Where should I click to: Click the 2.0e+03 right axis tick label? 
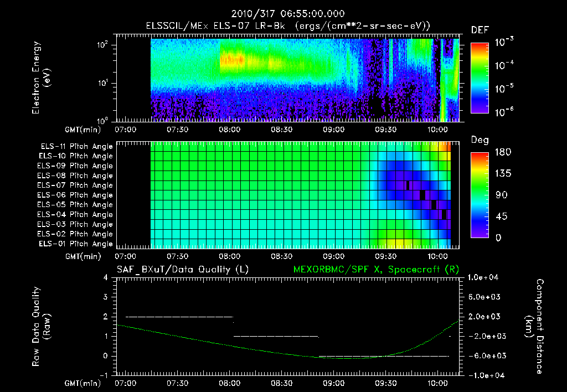(484, 317)
